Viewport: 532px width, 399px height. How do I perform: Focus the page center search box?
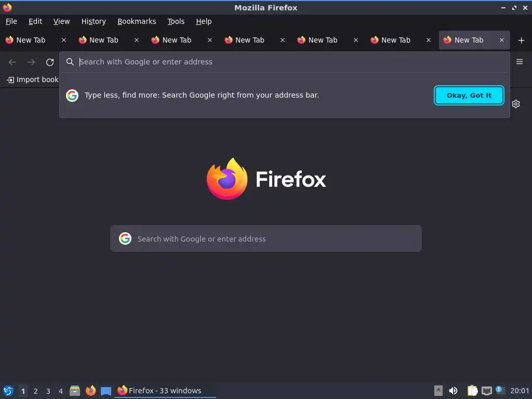click(x=266, y=238)
